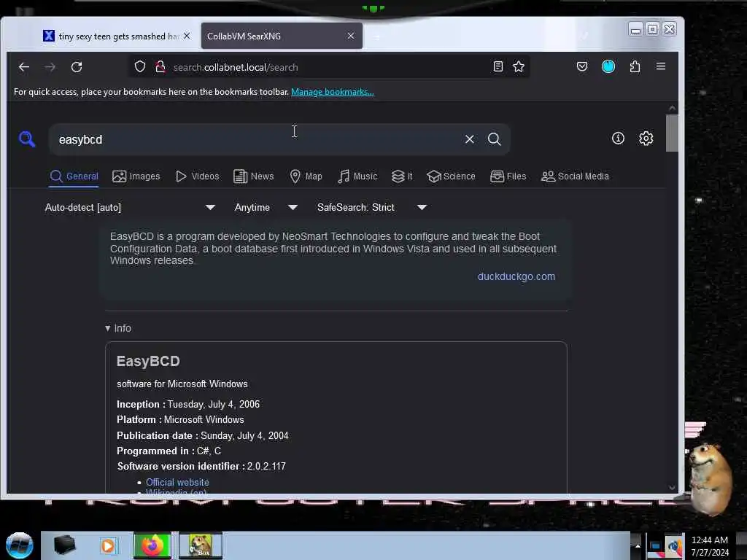Image resolution: width=747 pixels, height=560 pixels.
Task: Click the SearXNG magnifier logo
Action: (x=27, y=139)
